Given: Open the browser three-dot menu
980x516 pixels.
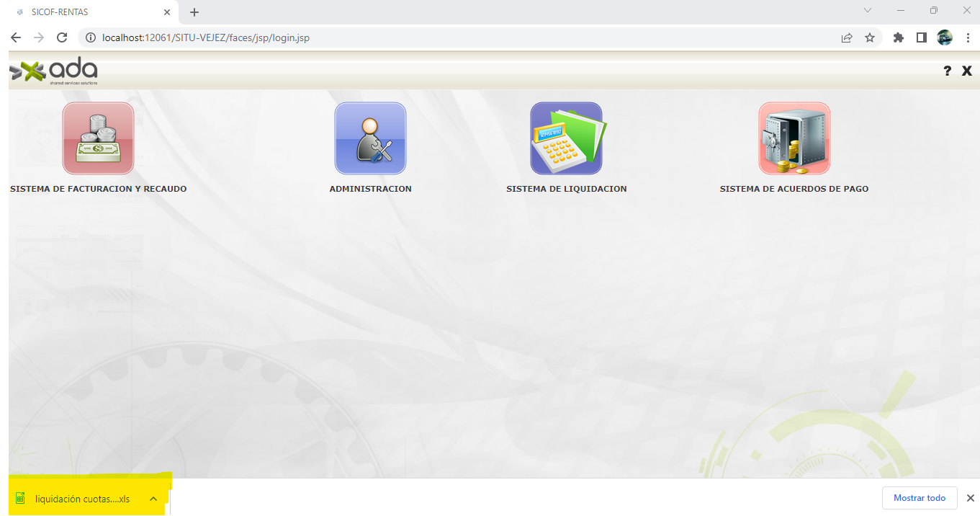Looking at the screenshot, I should click(x=967, y=37).
